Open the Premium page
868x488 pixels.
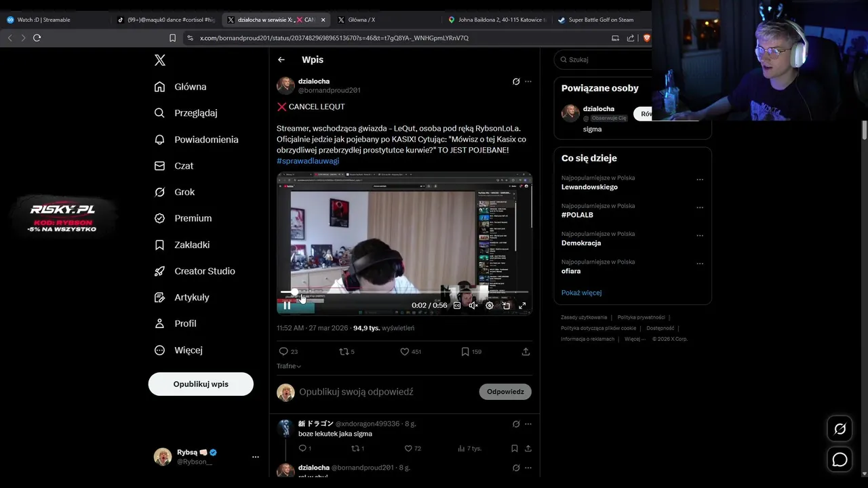pyautogui.click(x=183, y=218)
